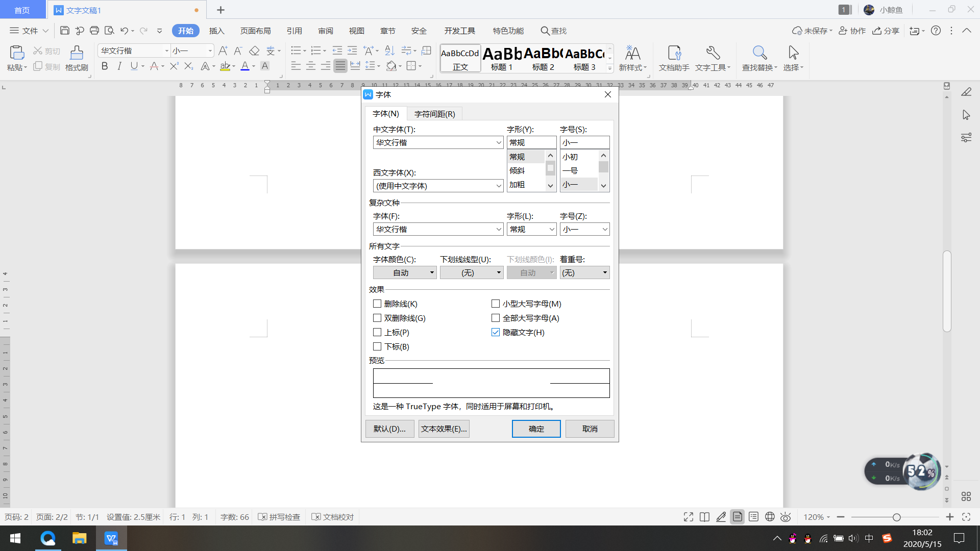980x551 pixels.
Task: Click the 确定 OK button
Action: (x=536, y=429)
